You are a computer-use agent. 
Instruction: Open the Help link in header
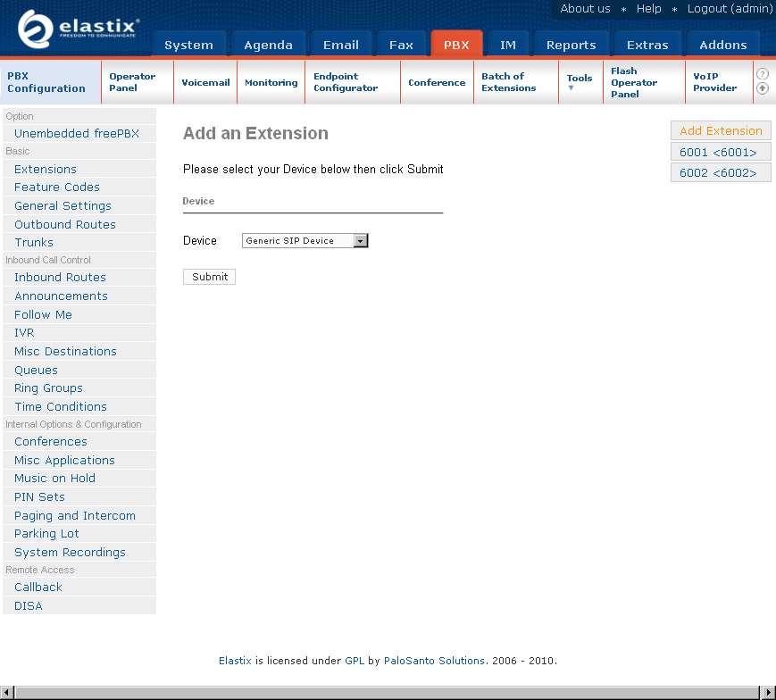[x=649, y=8]
